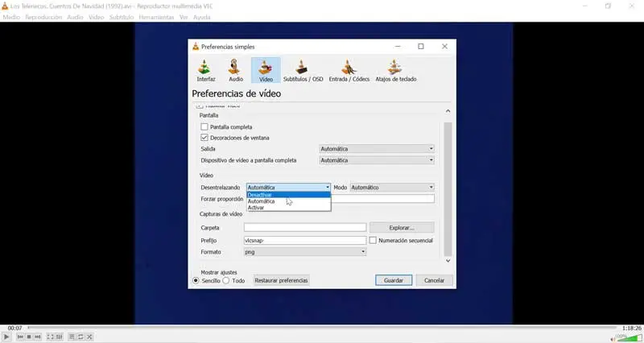Enable Pantalla completa checkbox
Viewport: 644px width, 343px height.
click(x=204, y=127)
